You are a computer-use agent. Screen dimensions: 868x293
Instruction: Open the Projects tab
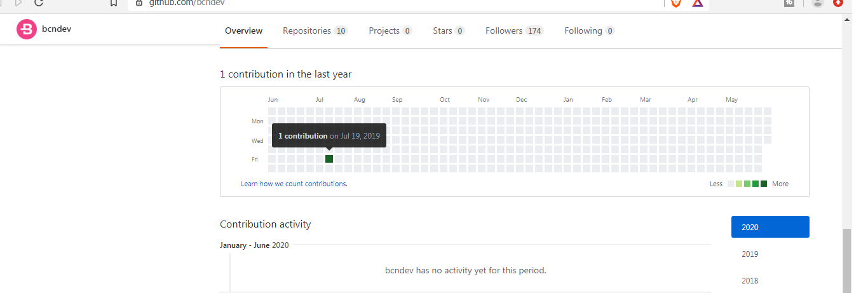tap(390, 31)
